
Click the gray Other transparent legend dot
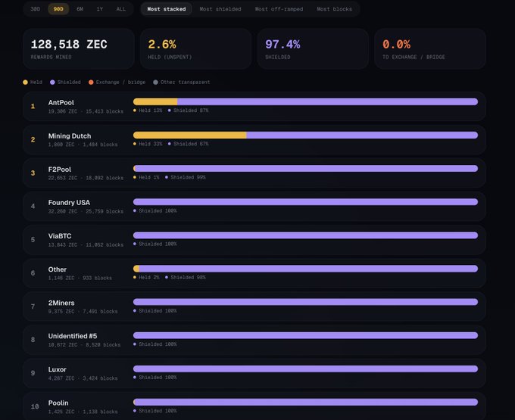[156, 82]
